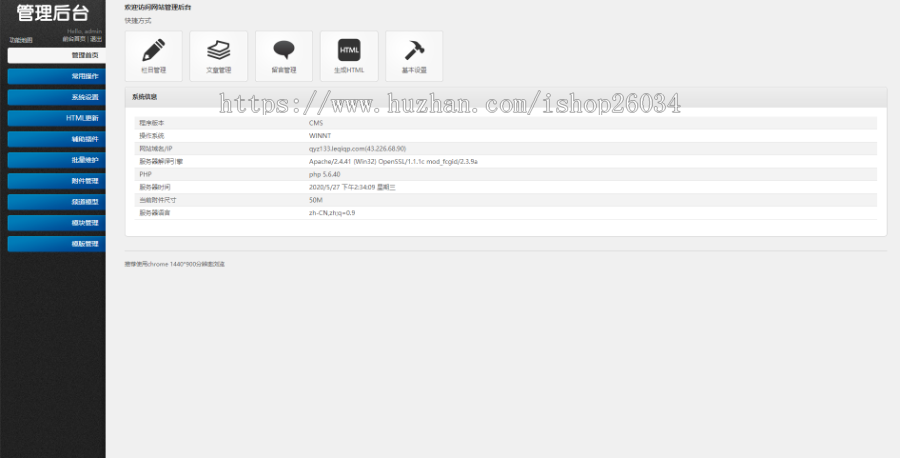Open the 常用操作 sidebar menu
Viewport: 900px width, 458px height.
pyautogui.click(x=56, y=76)
